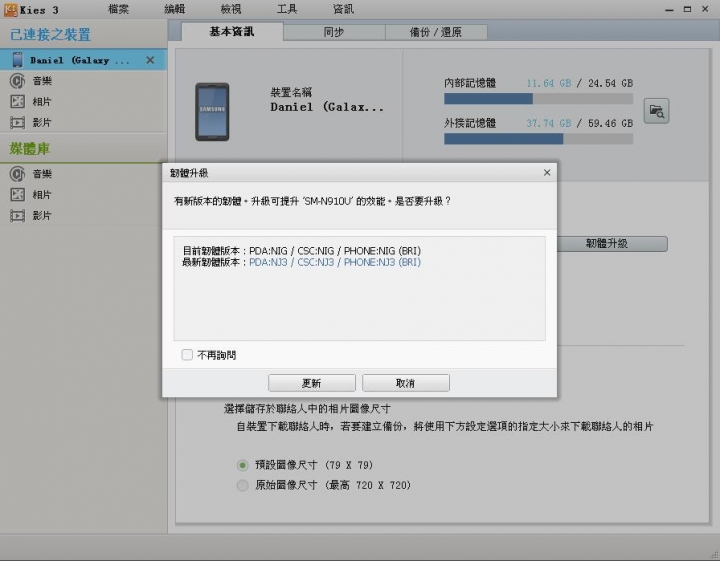
Task: Switch to the 備份 / 還原 tab
Action: click(436, 32)
